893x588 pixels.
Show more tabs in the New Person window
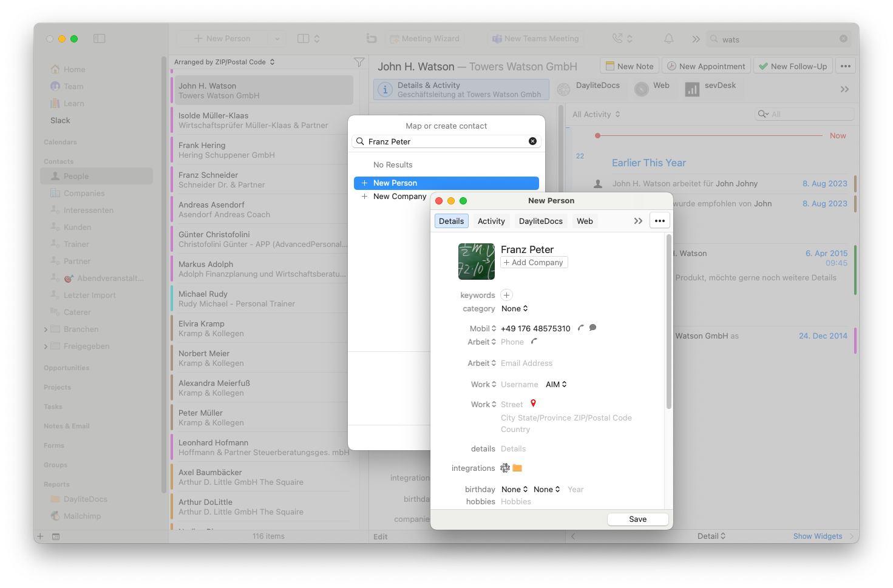pos(638,221)
